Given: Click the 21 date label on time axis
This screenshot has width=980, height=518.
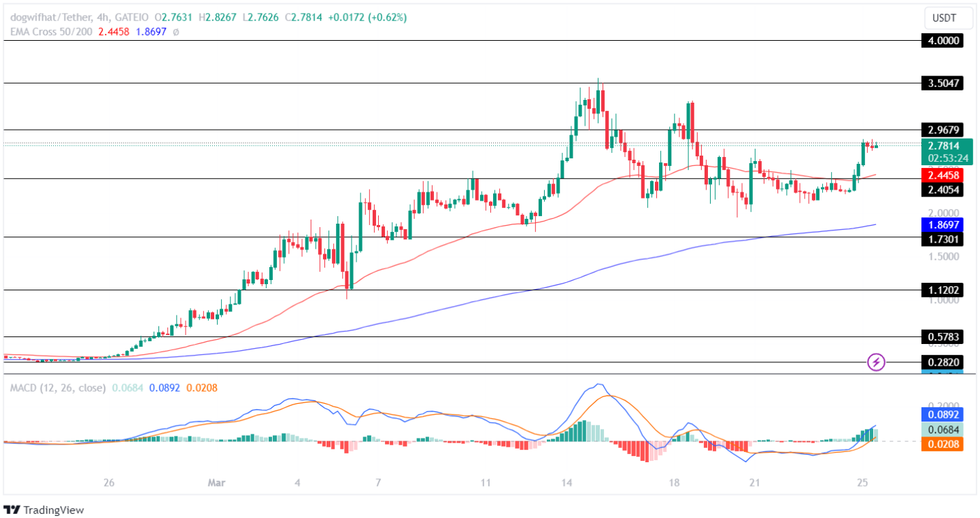Looking at the screenshot, I should (754, 483).
